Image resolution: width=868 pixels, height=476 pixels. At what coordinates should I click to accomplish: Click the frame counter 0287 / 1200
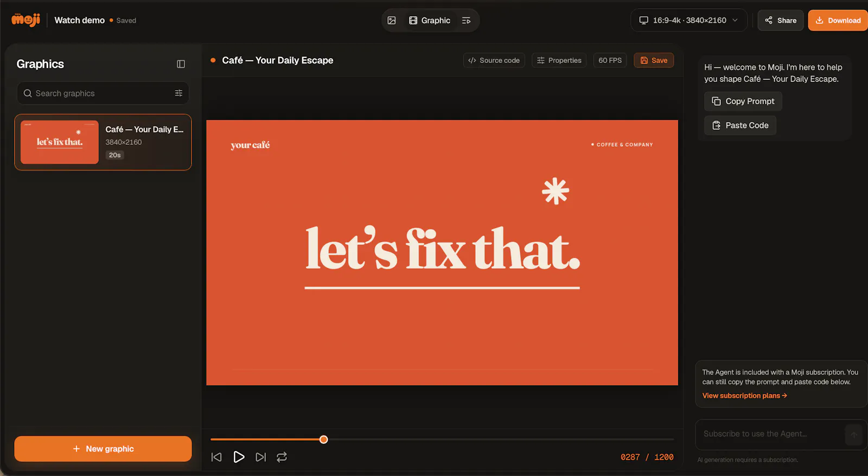647,457
